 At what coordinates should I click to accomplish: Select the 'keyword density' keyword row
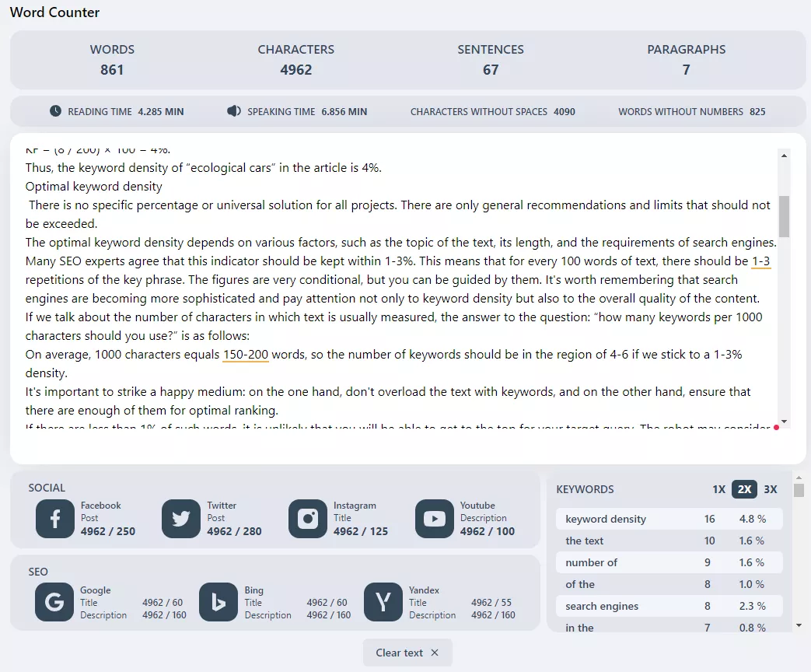coord(669,519)
